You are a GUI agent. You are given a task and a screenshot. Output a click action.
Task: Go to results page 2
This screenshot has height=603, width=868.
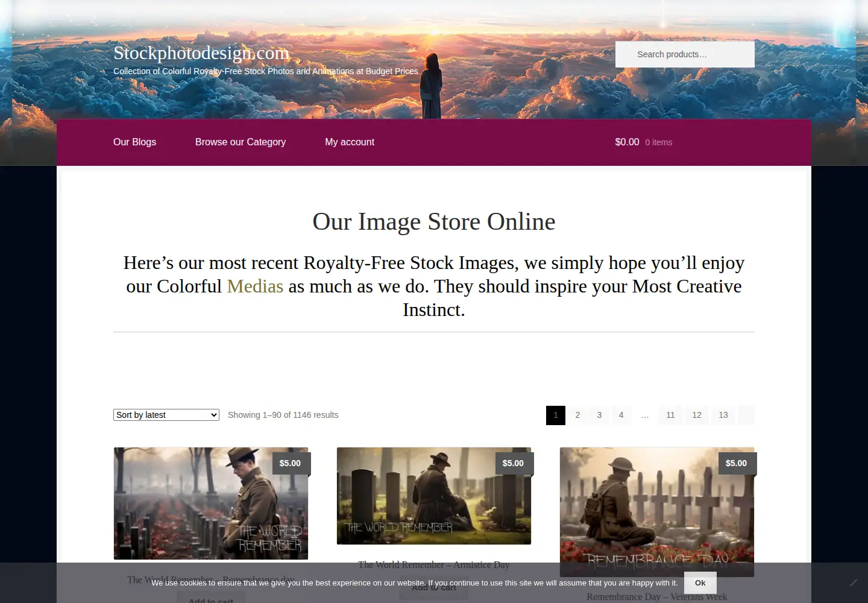pyautogui.click(x=577, y=415)
